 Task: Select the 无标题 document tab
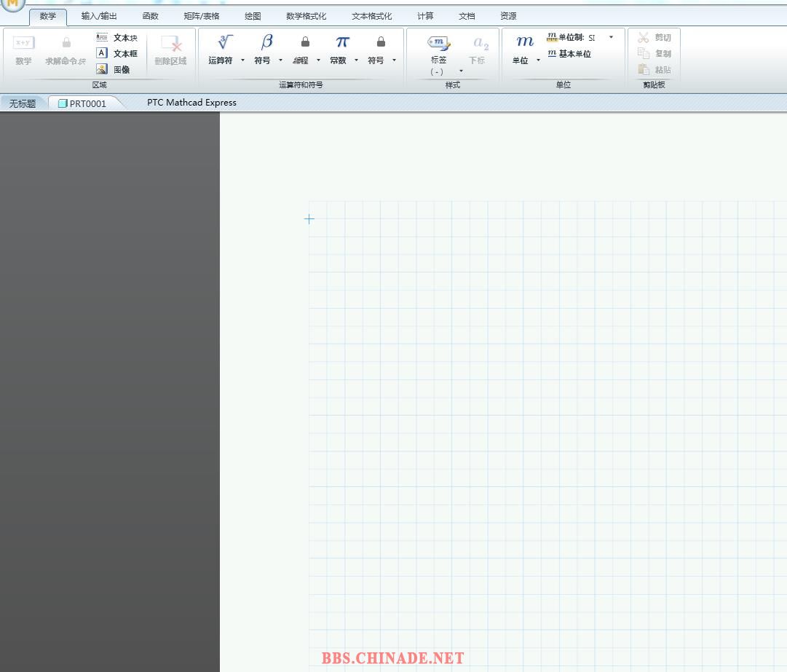tap(23, 103)
